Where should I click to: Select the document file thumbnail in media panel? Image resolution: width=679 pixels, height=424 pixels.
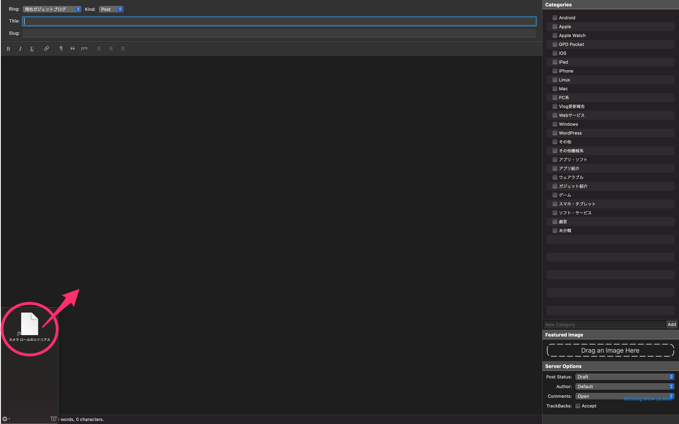pos(30,323)
